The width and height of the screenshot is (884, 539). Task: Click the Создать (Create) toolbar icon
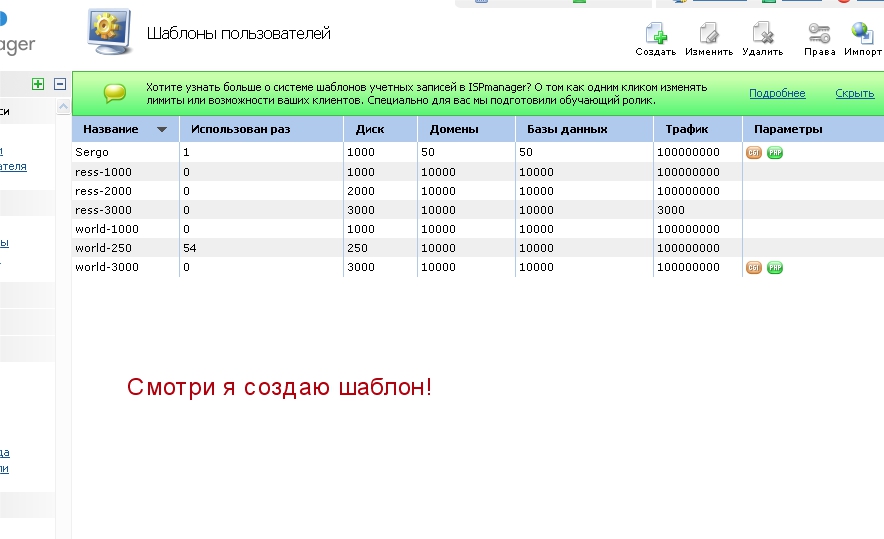pyautogui.click(x=656, y=33)
